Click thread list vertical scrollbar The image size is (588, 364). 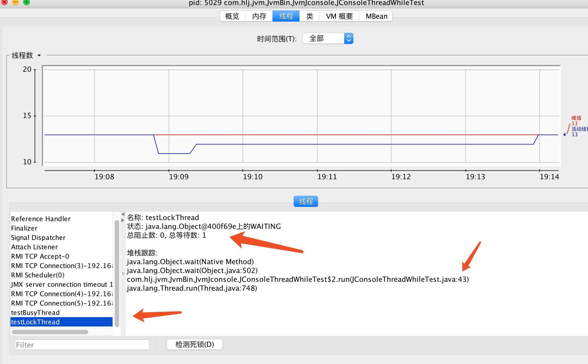(117, 273)
